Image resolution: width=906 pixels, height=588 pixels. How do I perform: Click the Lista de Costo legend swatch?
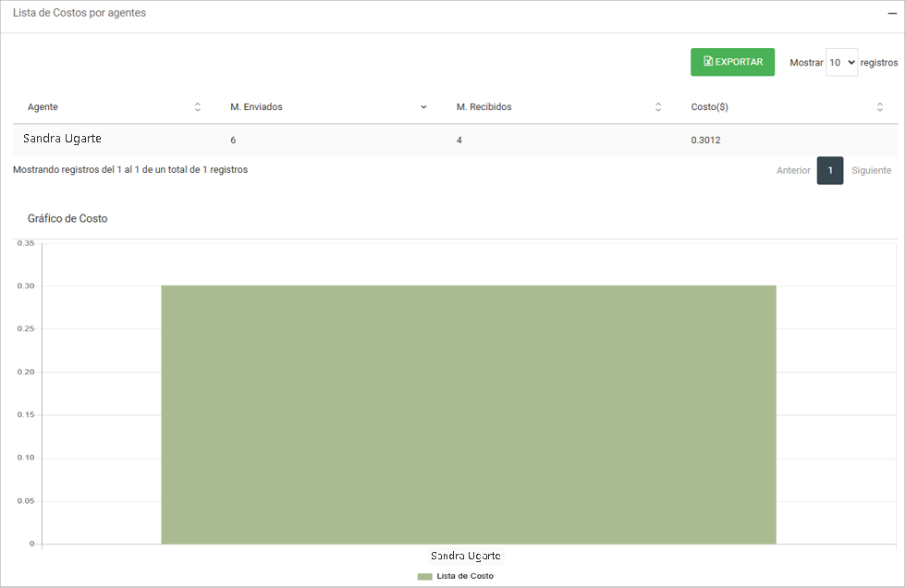tap(424, 576)
